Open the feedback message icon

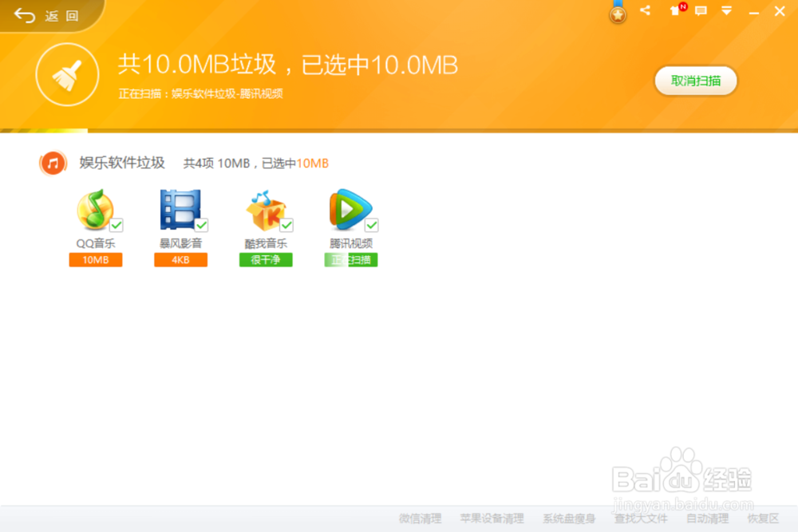click(x=701, y=10)
